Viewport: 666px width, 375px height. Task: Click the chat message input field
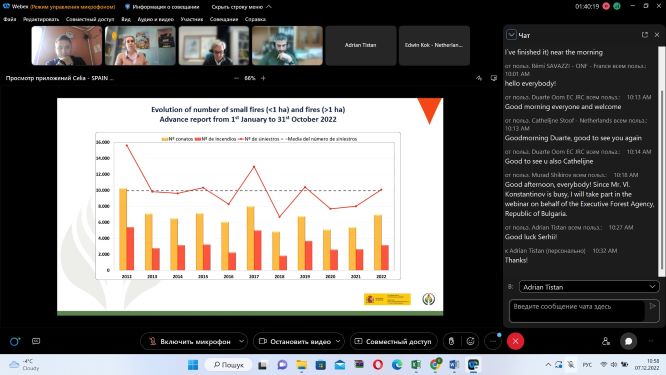click(x=577, y=310)
